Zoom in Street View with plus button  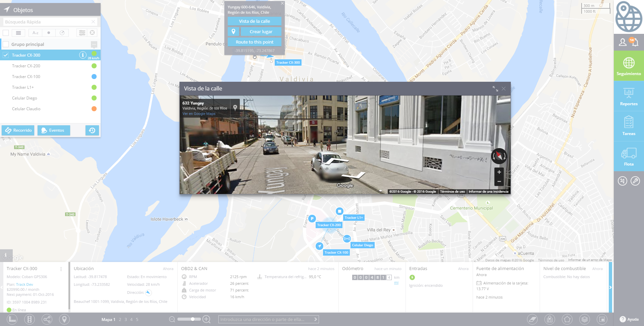(x=499, y=172)
